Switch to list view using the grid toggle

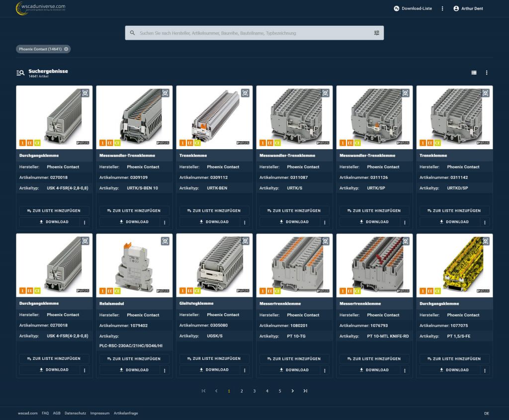[x=473, y=72]
